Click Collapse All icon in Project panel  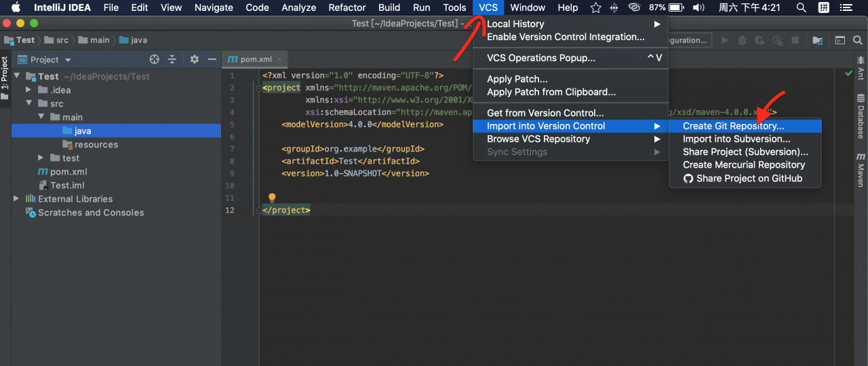(x=172, y=59)
